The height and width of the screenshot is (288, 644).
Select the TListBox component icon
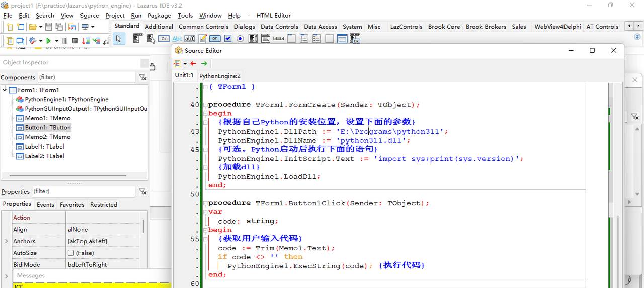click(x=253, y=38)
